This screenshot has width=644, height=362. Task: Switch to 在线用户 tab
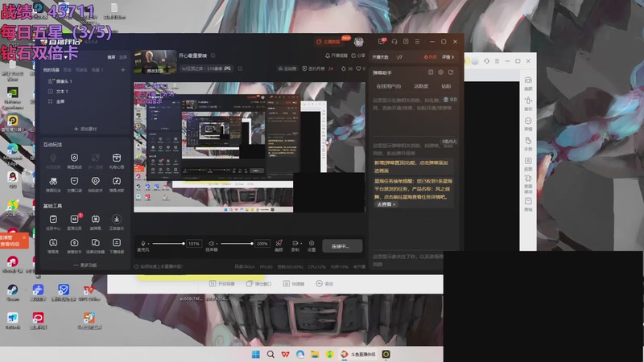tap(389, 86)
